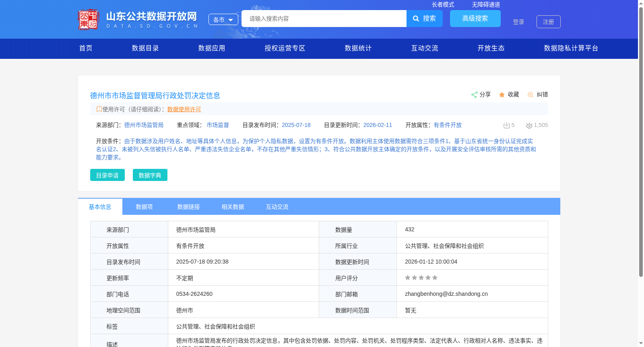The image size is (644, 347).
Task: Switch to the 数据链接 tab
Action: coord(189,207)
